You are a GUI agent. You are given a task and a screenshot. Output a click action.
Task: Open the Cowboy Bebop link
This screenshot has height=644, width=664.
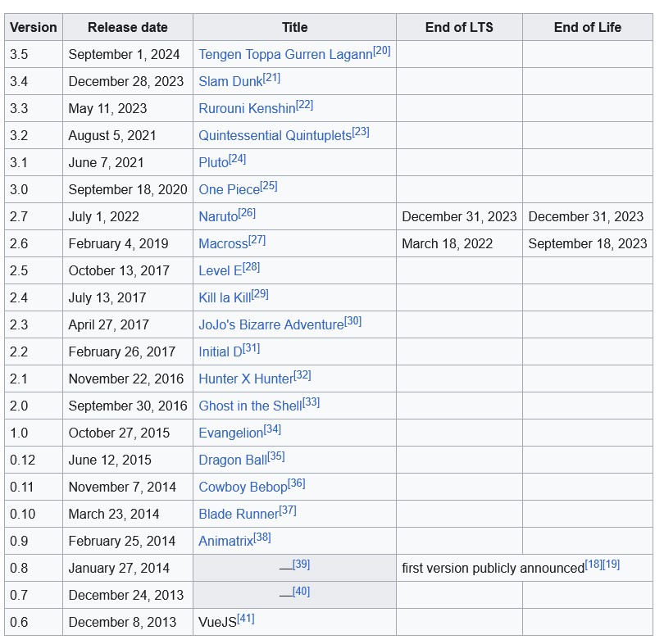pos(243,488)
